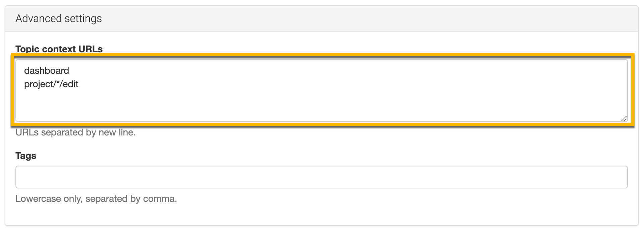Click the 'Tags' field label
The height and width of the screenshot is (230, 644).
[26, 156]
